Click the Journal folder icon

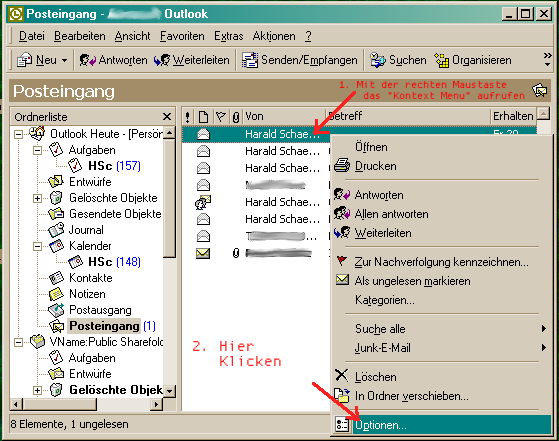pos(56,230)
